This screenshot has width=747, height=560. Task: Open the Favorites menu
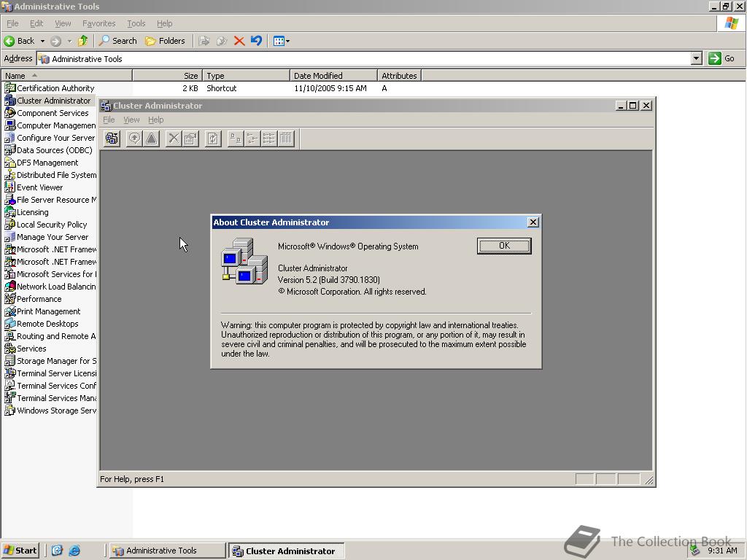[x=98, y=23]
